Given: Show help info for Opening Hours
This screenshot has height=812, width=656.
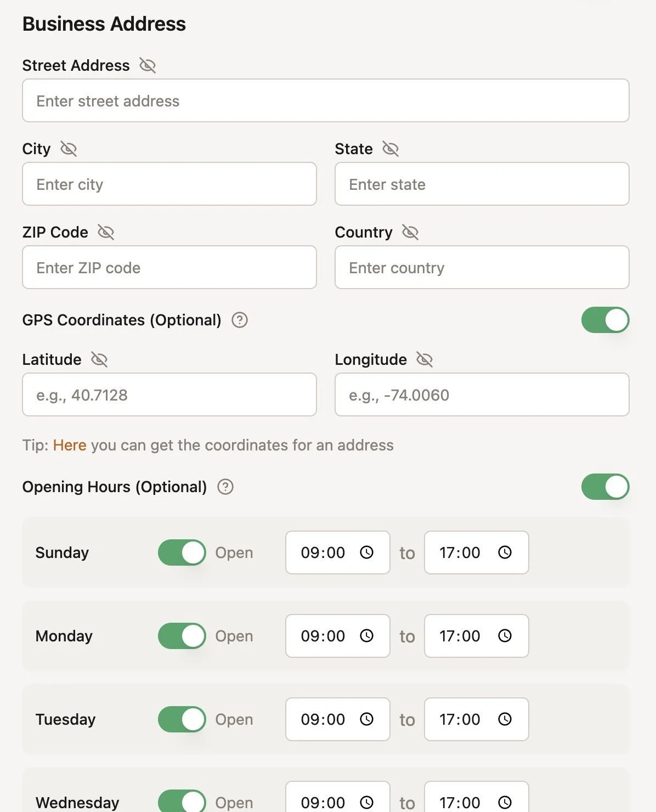Looking at the screenshot, I should (225, 487).
